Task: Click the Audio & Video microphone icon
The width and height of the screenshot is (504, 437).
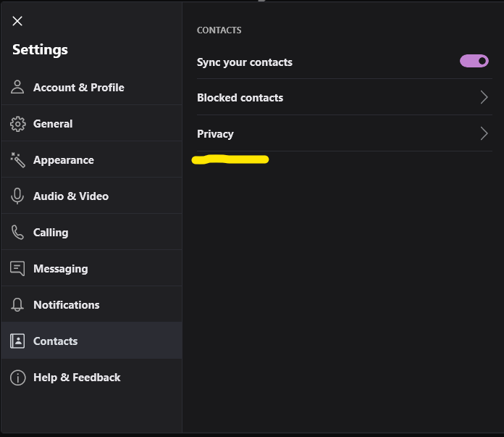Action: tap(17, 196)
